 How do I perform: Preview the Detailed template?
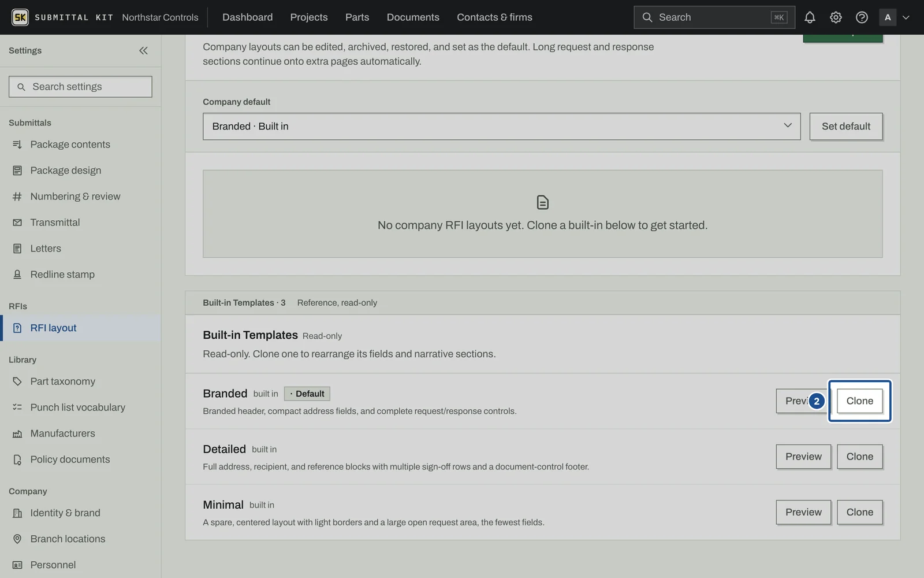click(803, 457)
